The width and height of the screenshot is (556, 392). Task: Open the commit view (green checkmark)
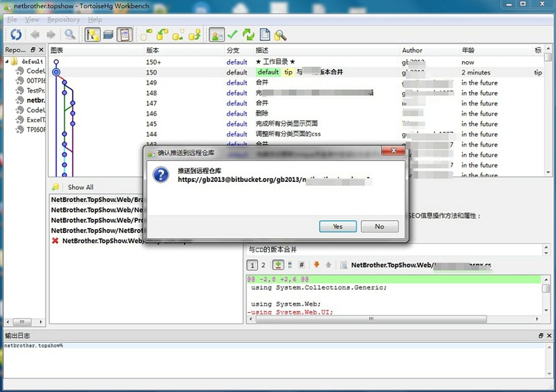[232, 35]
